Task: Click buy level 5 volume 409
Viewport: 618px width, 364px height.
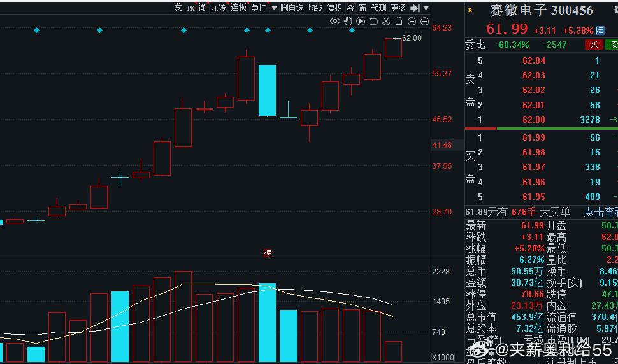Action: click(x=593, y=197)
